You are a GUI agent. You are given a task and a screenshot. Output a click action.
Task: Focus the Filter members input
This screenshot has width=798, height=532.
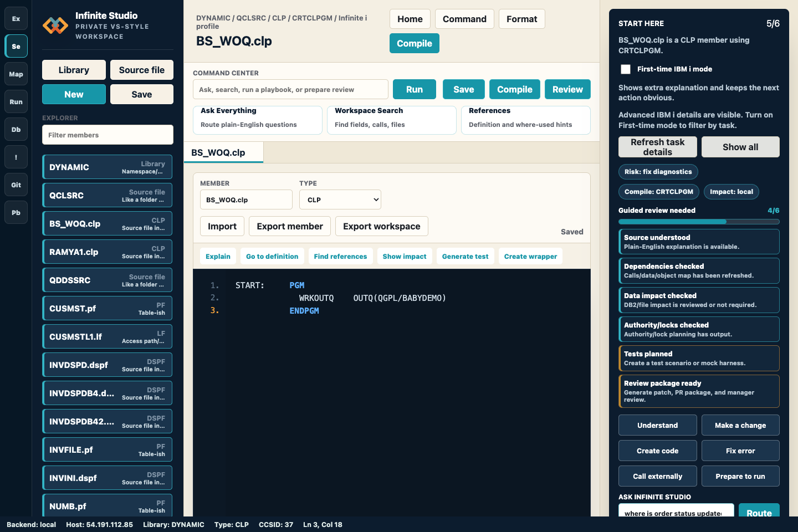click(108, 135)
